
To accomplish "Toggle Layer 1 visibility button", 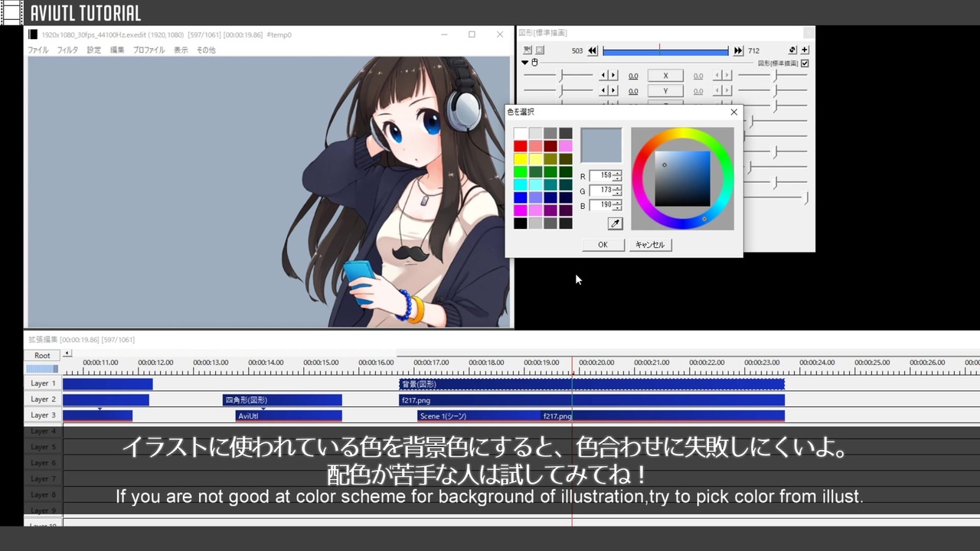I will (43, 383).
